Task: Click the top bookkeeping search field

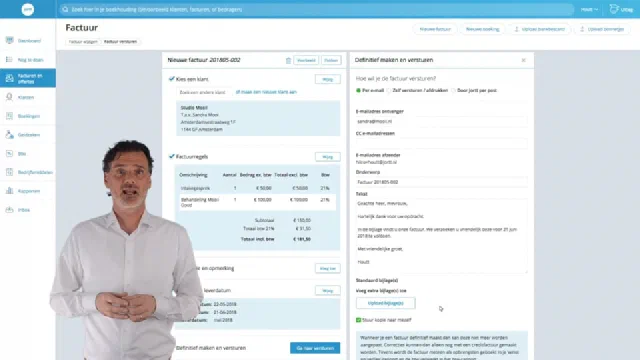Action: tap(316, 9)
